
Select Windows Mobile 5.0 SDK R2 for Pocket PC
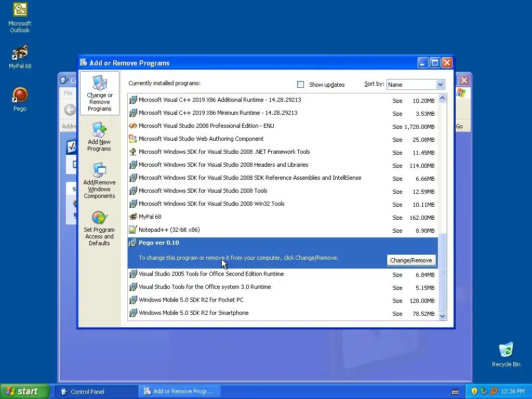(191, 300)
